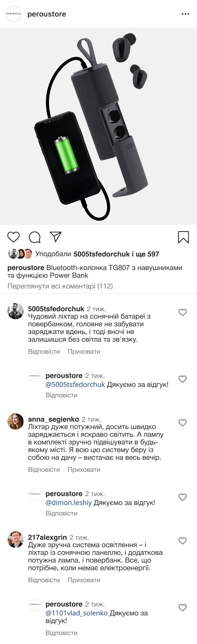Open peroustore profile avatar in header
197x644 pixels.
14,14
